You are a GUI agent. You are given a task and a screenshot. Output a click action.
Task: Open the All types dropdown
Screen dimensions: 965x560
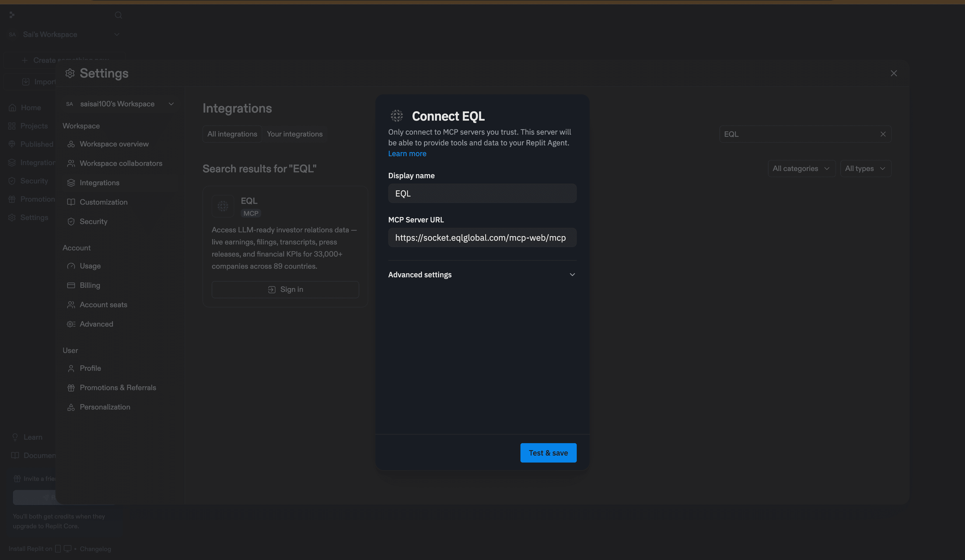tap(865, 169)
